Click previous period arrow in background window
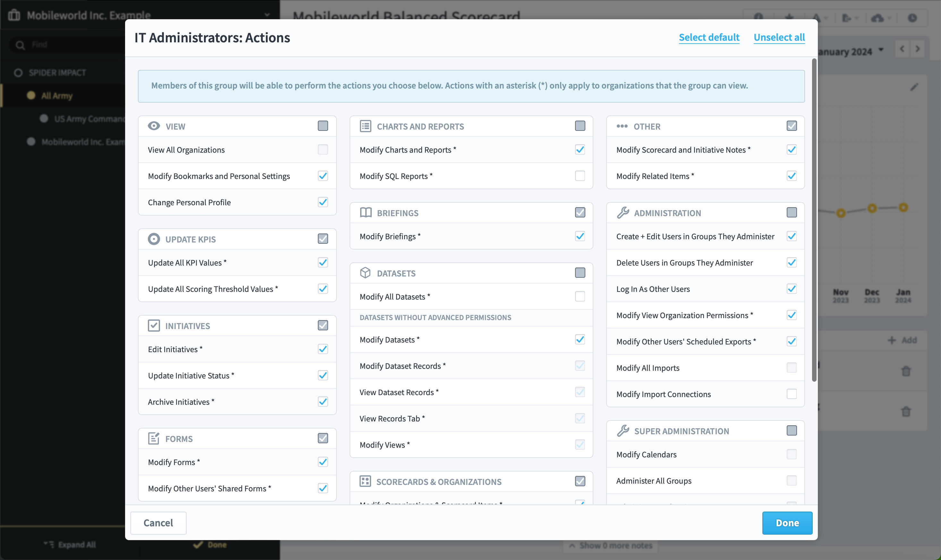This screenshot has height=560, width=941. pyautogui.click(x=902, y=49)
